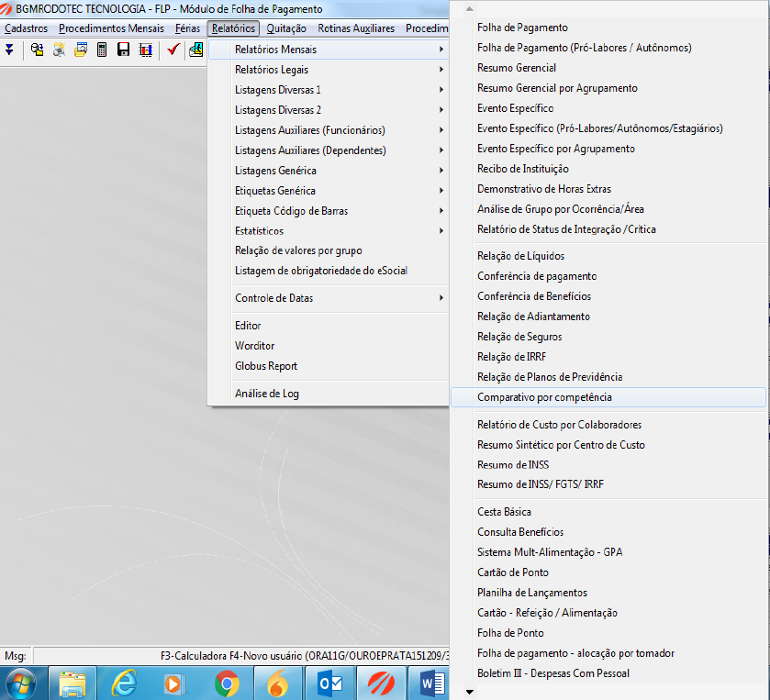Choose Comparativo por competência
The image size is (770, 700).
pyautogui.click(x=608, y=397)
